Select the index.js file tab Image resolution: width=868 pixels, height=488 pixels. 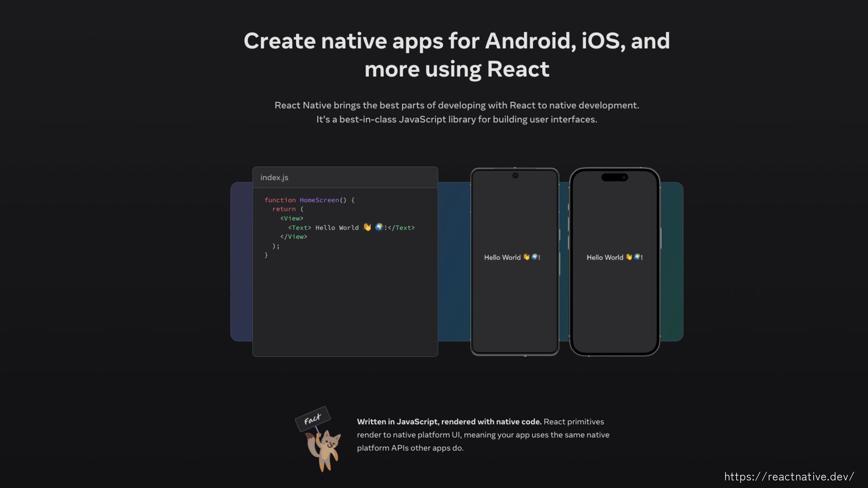click(x=274, y=178)
